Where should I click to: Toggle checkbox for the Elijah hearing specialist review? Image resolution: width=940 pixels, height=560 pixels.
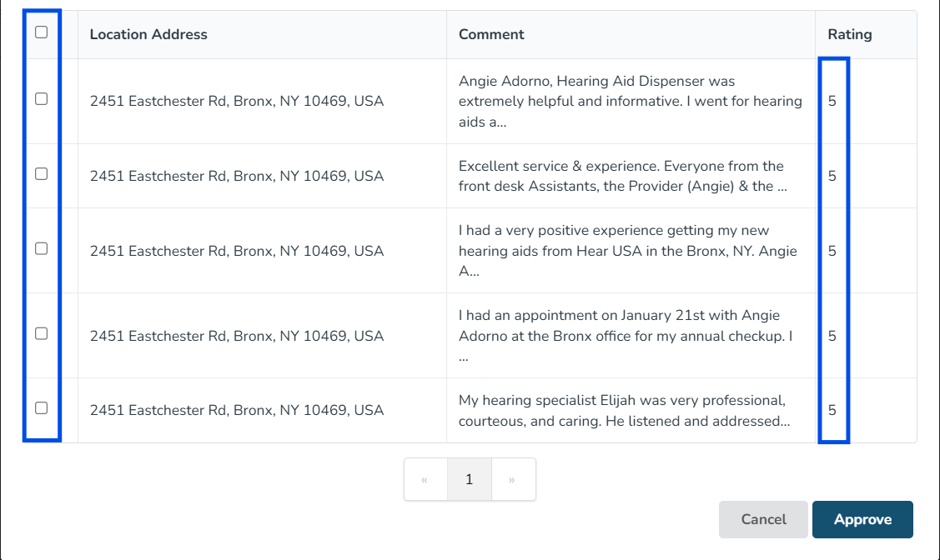41,408
